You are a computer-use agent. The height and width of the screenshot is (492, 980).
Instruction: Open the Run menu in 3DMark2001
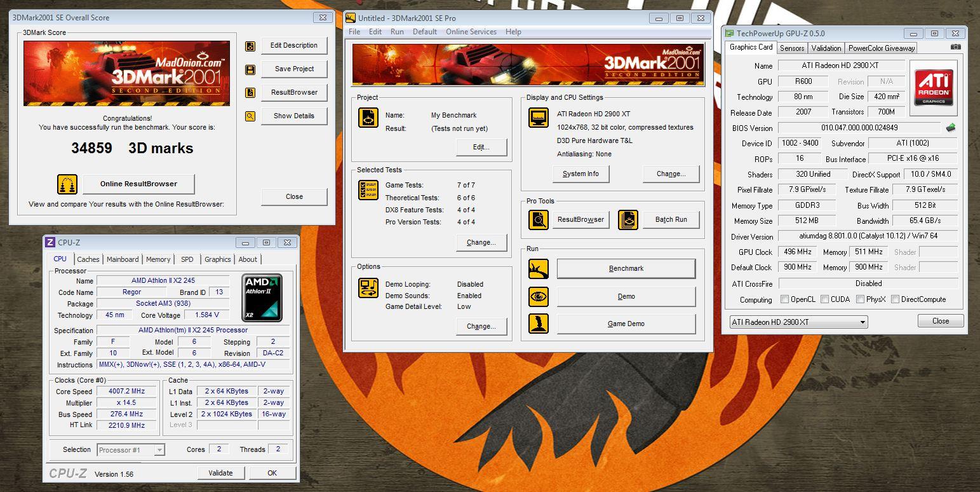tap(397, 32)
